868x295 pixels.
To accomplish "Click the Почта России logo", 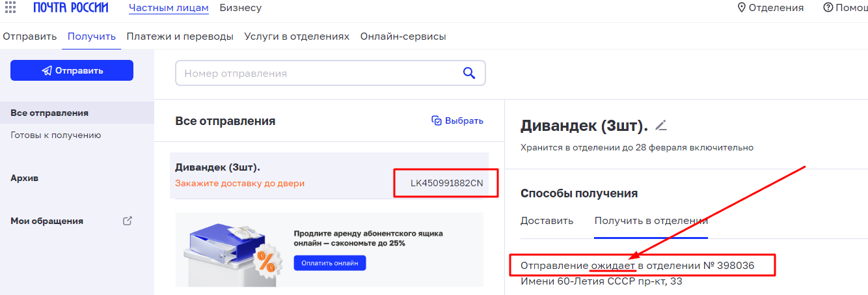I will [71, 8].
